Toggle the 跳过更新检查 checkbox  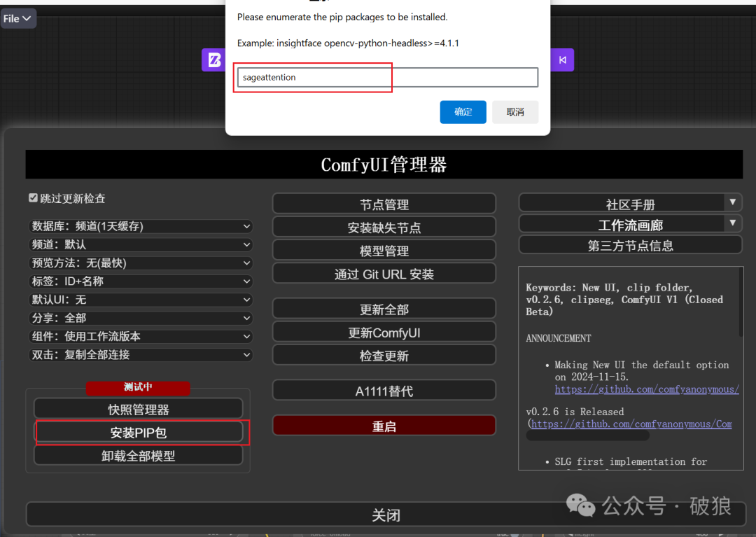pos(34,198)
